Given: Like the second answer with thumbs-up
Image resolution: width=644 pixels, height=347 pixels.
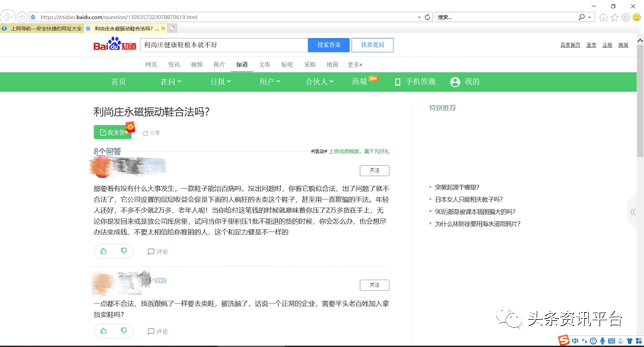Looking at the screenshot, I should (x=104, y=330).
